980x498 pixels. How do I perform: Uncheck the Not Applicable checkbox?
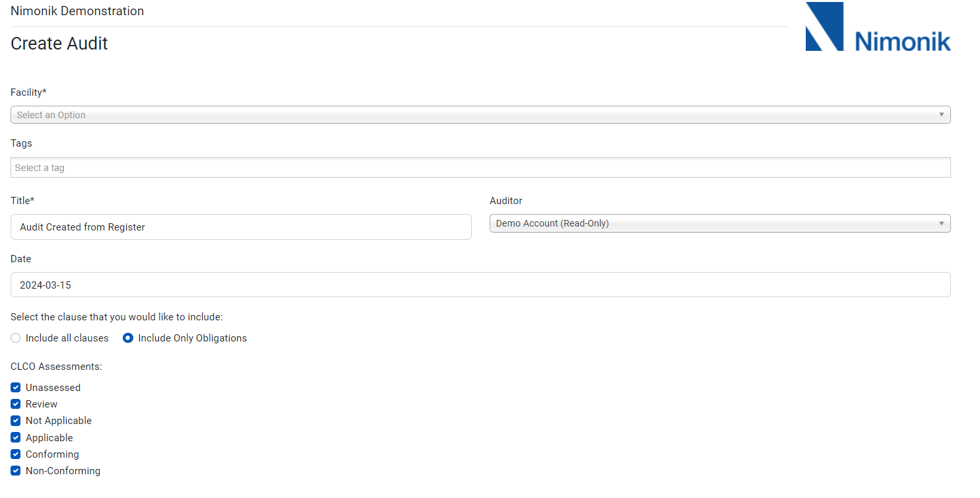16,421
